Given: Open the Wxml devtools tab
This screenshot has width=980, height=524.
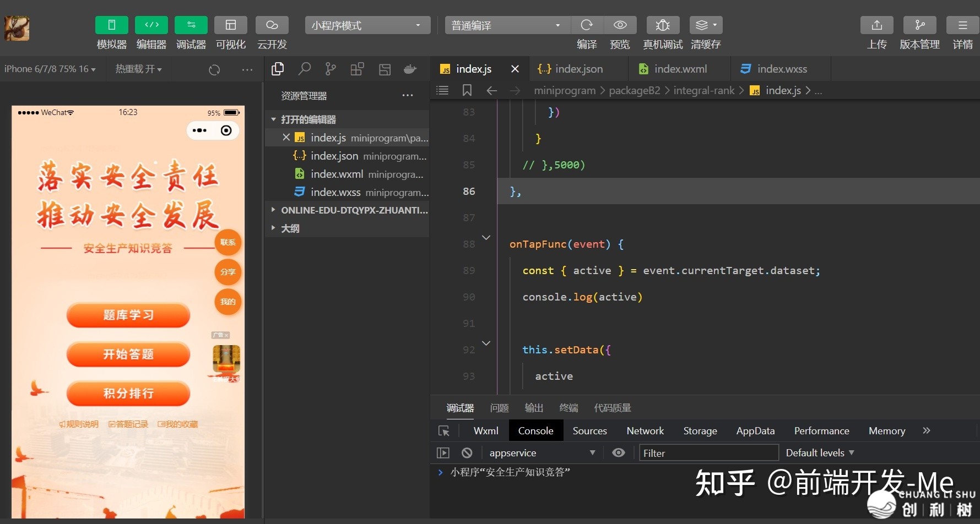Looking at the screenshot, I should tap(486, 431).
